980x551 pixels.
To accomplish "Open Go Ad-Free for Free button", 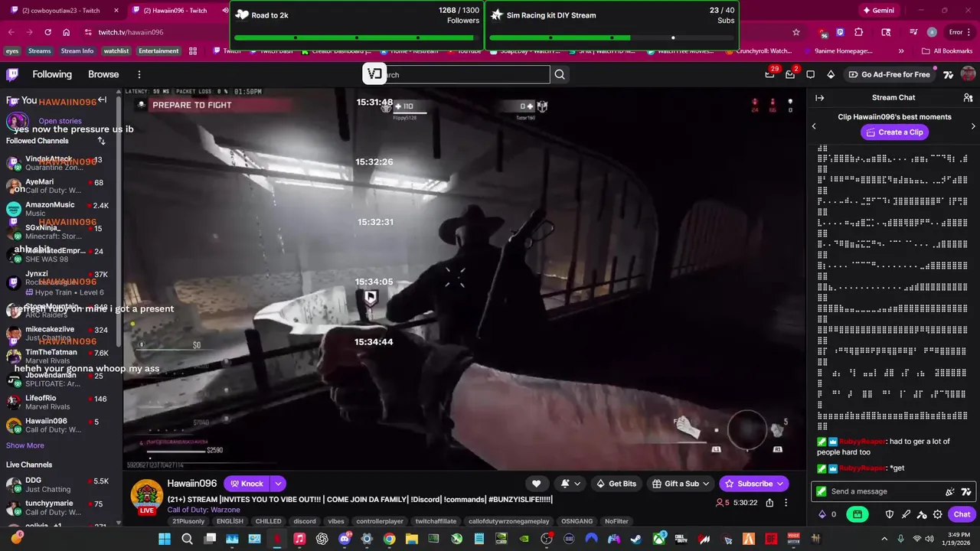I will 889,74.
